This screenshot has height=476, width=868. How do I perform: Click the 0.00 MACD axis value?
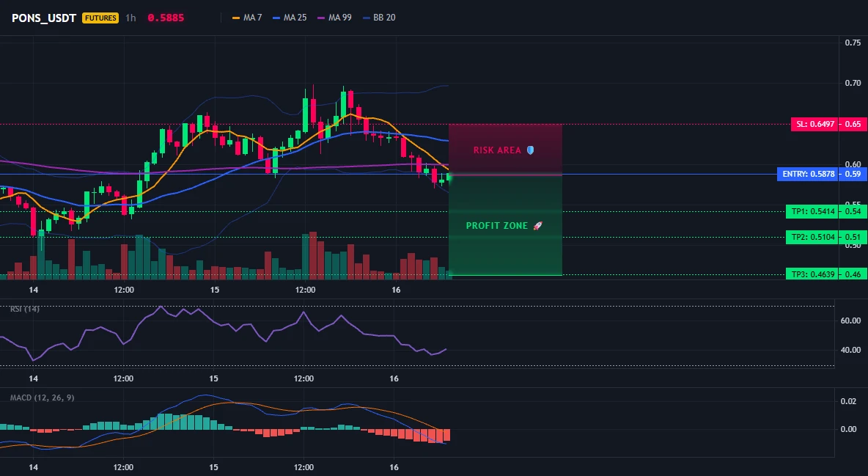pyautogui.click(x=849, y=429)
